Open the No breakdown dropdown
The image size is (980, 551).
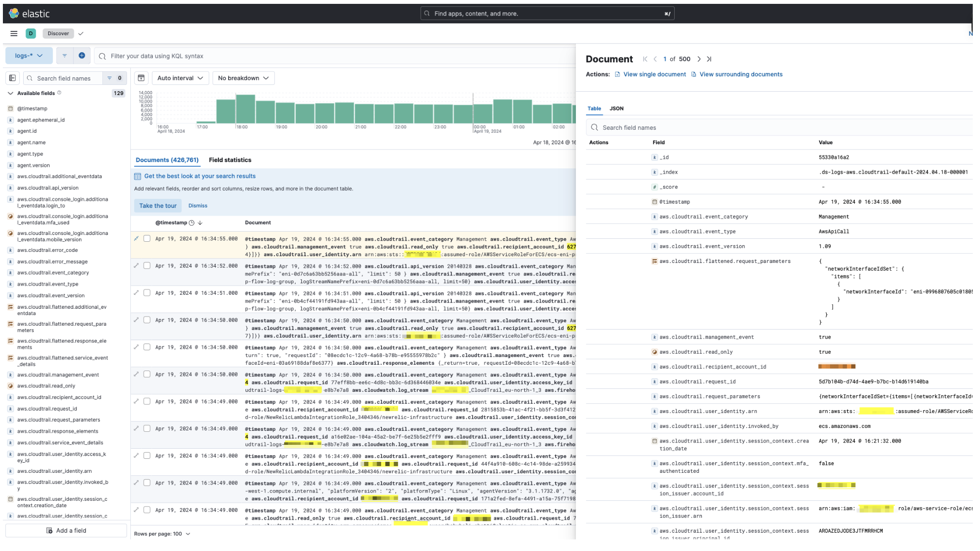(x=243, y=78)
